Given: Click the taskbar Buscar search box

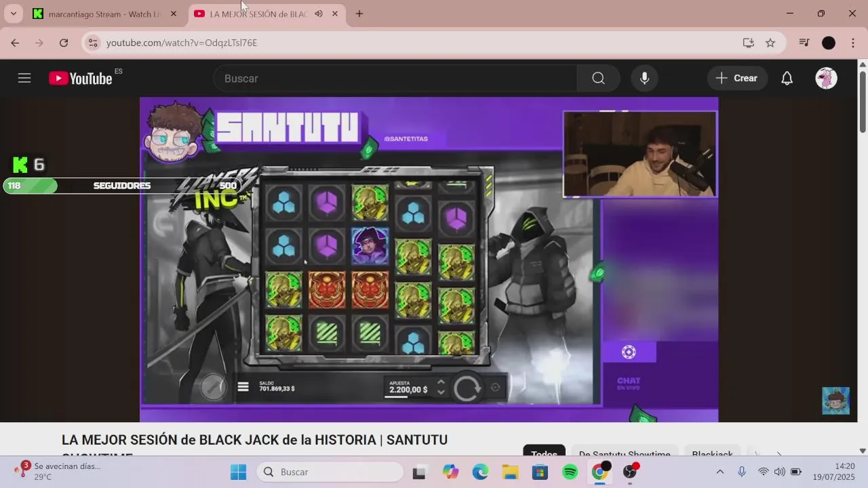Looking at the screenshot, I should [x=330, y=472].
